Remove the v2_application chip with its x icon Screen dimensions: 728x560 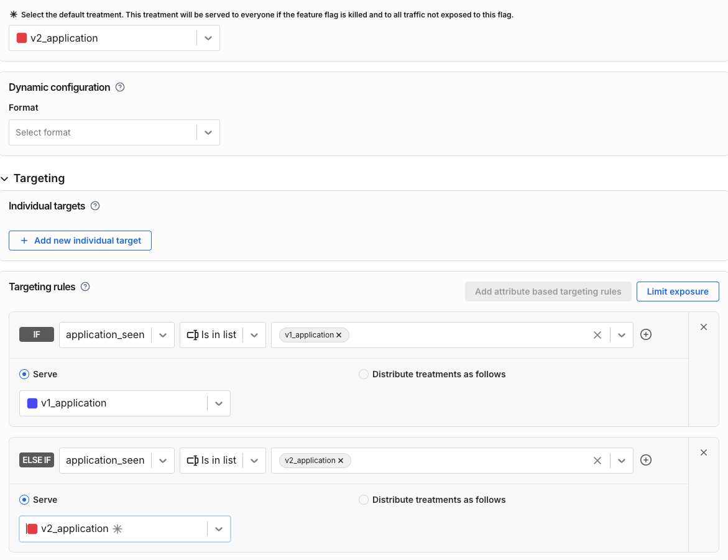click(x=340, y=461)
